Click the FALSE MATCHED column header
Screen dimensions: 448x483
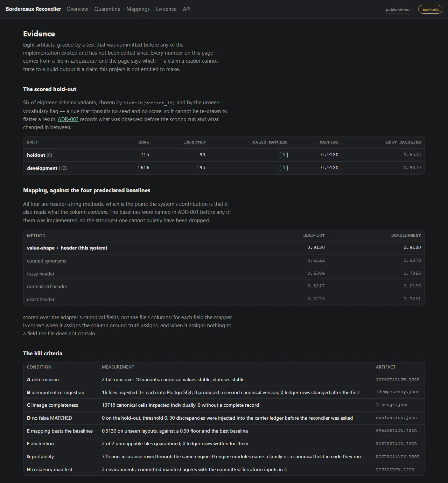tap(270, 142)
